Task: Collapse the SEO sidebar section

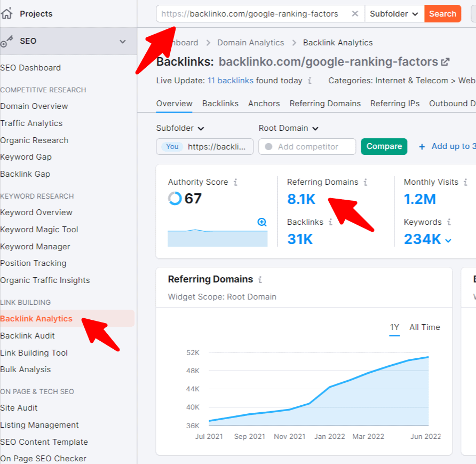Action: click(x=123, y=41)
